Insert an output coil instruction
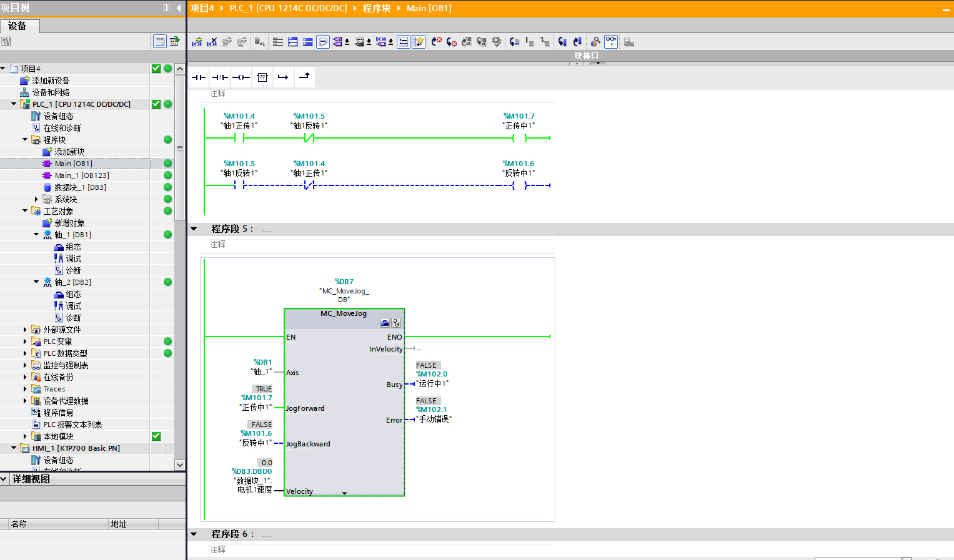 241,77
